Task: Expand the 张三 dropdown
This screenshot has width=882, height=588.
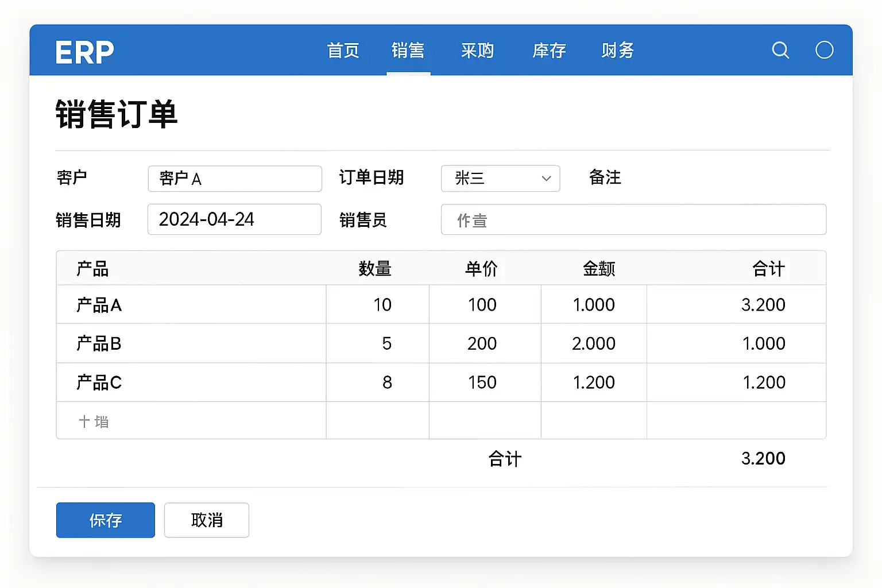Action: (x=500, y=179)
